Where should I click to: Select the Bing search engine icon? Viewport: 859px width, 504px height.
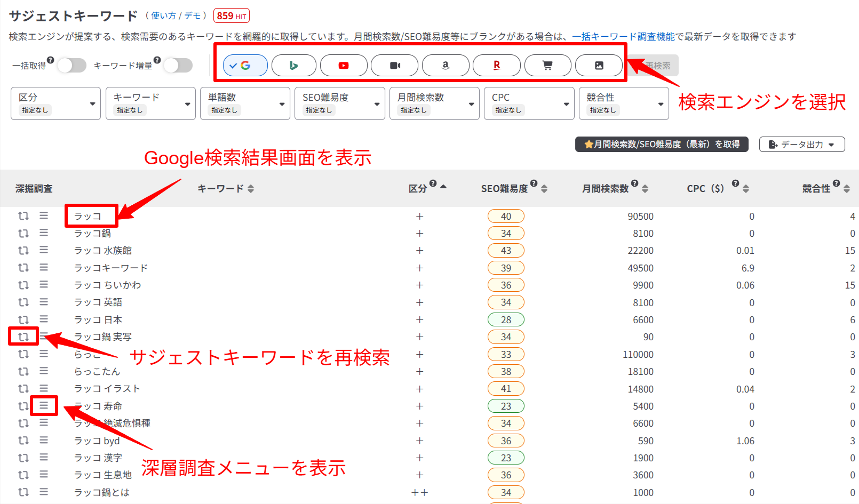[293, 66]
